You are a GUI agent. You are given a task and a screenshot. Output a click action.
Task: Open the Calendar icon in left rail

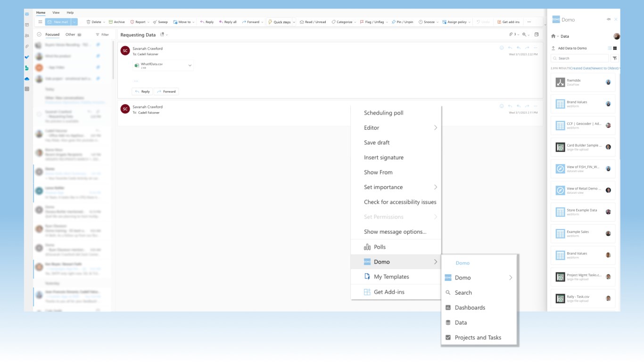pyautogui.click(x=27, y=25)
